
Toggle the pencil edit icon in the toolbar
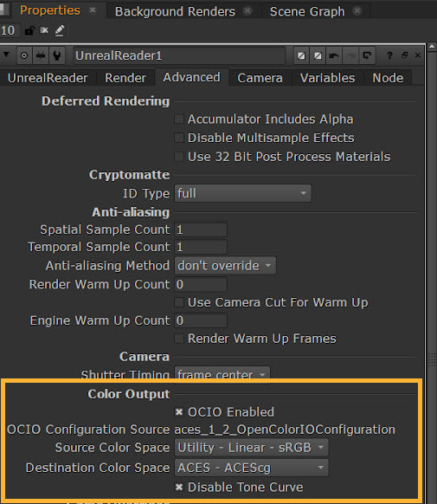[60, 30]
